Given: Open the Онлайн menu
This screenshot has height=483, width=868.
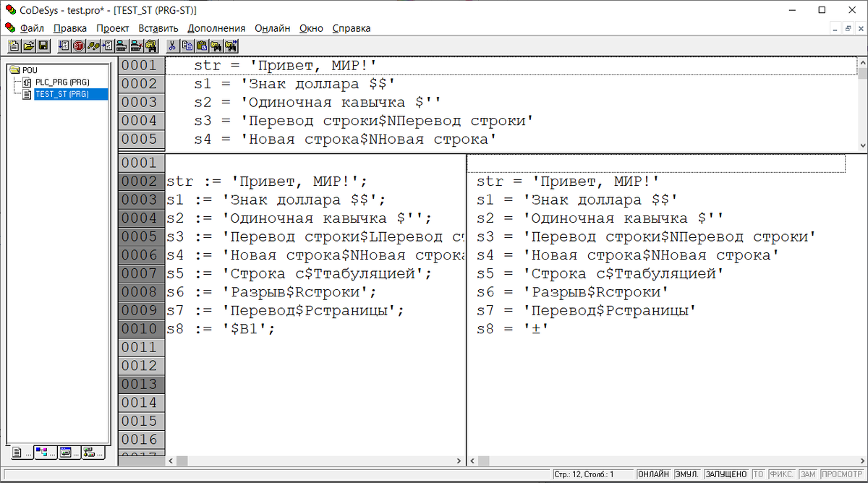Looking at the screenshot, I should pyautogui.click(x=273, y=28).
